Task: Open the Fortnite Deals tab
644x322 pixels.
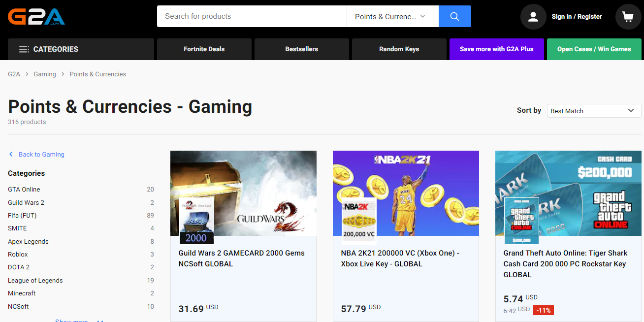Action: [204, 49]
